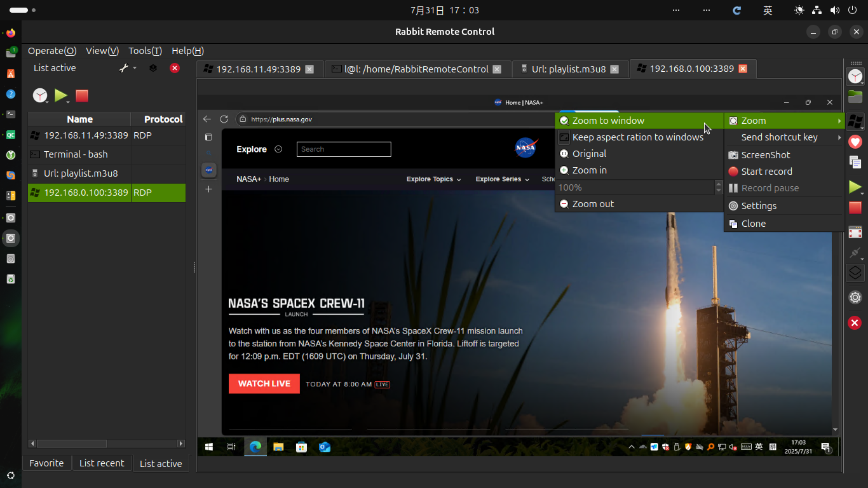Open Explore Topics dropdown on NASA page

pos(433,179)
